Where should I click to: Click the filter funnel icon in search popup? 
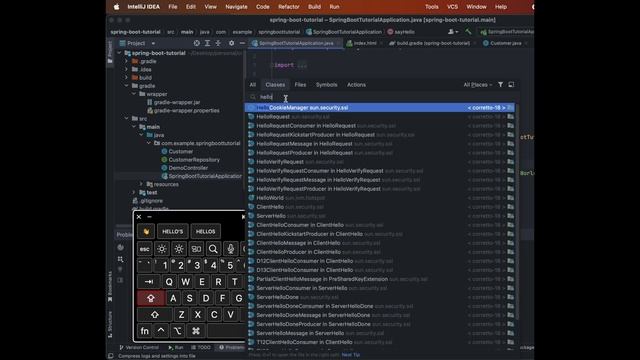pos(500,84)
